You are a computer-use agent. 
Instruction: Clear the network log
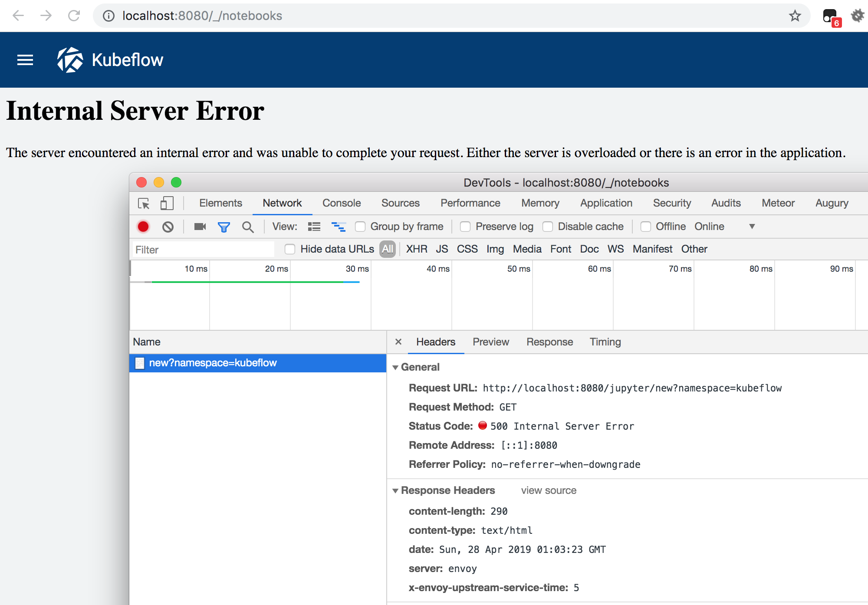[168, 227]
